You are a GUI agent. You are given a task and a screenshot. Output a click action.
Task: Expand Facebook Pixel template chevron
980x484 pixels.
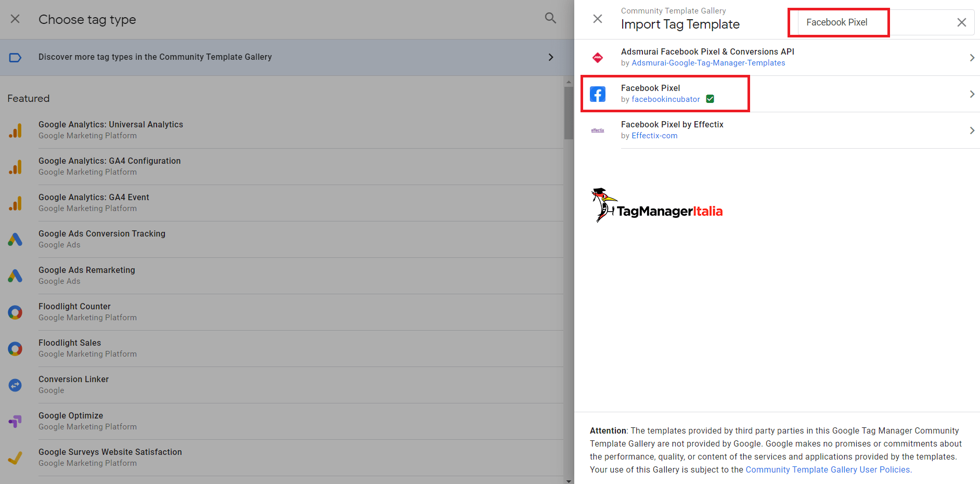(x=972, y=94)
